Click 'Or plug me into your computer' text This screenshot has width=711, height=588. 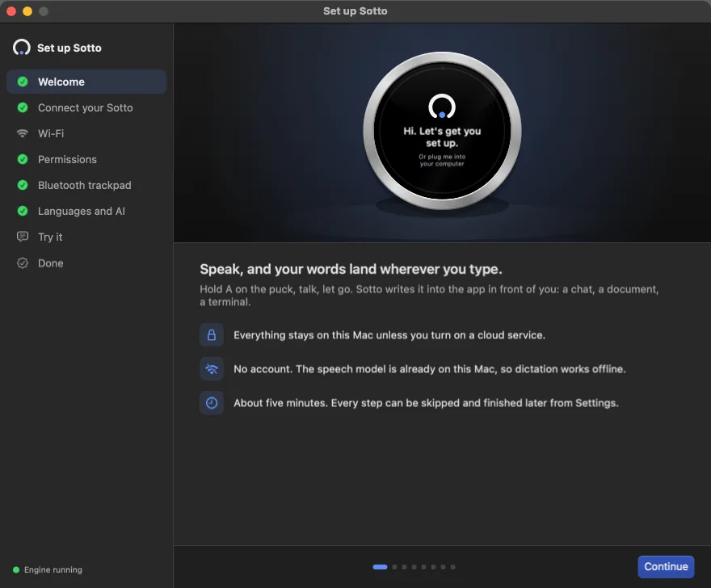[x=442, y=160]
